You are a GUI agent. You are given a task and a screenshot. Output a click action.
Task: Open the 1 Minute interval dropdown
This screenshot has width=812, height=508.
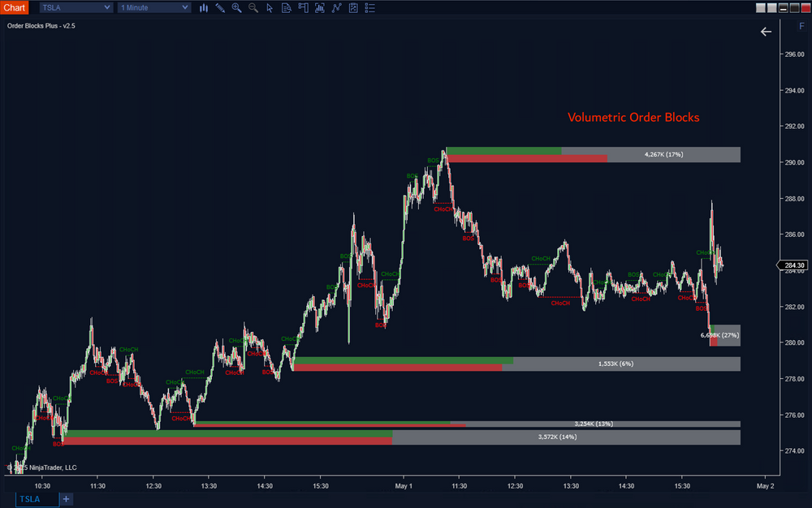click(x=154, y=7)
